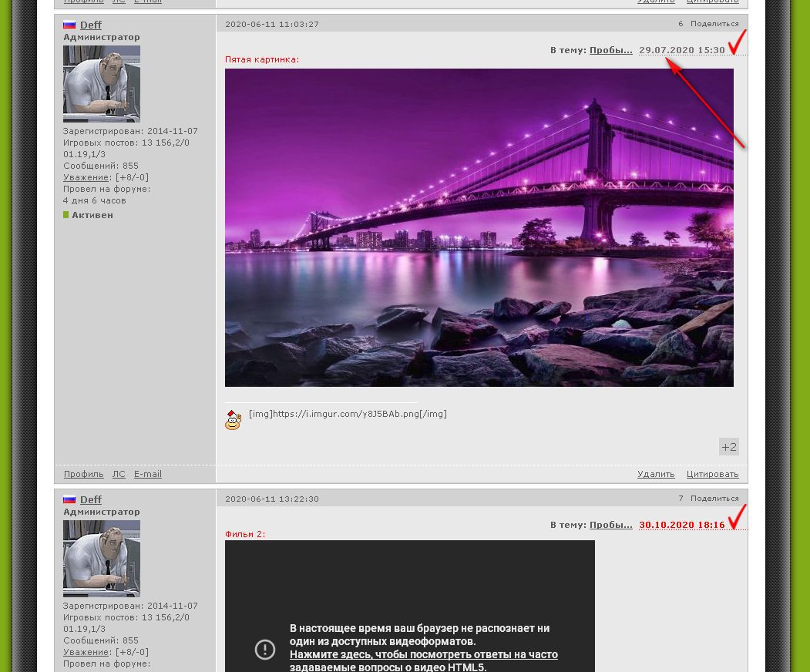Click date 29.07.2020 15:30 link
The width and height of the screenshot is (810, 672).
(x=682, y=50)
